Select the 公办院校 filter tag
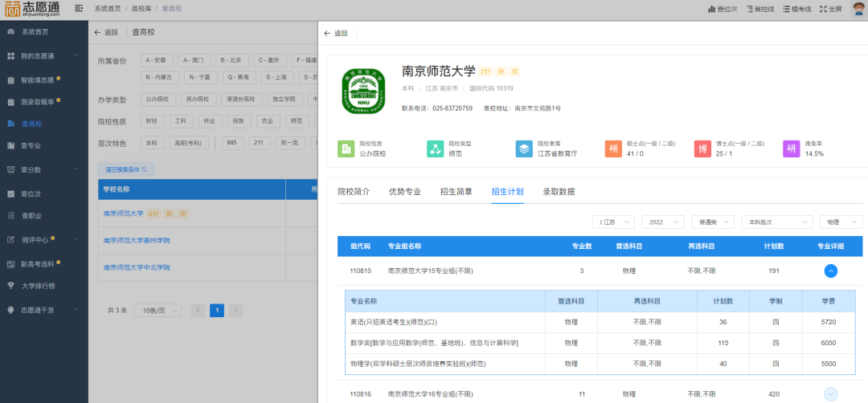The width and height of the screenshot is (868, 403). click(x=157, y=100)
